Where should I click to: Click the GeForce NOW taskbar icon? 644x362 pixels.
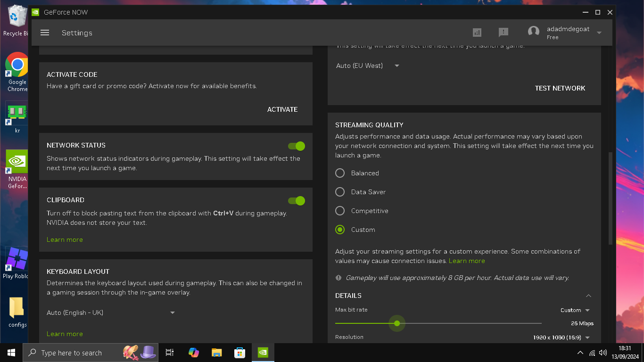coord(263,353)
